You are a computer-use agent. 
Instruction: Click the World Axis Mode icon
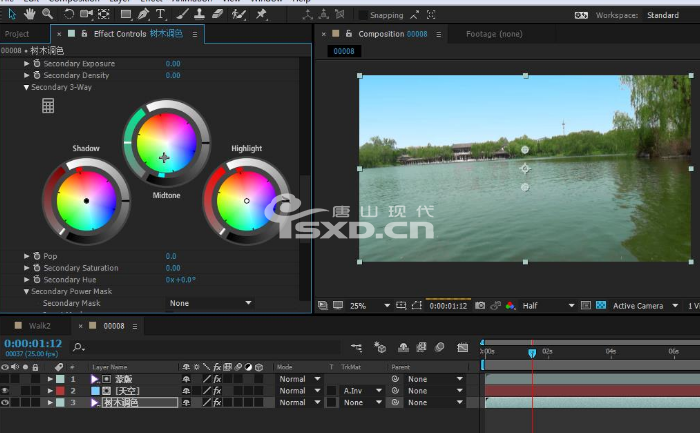tap(324, 15)
